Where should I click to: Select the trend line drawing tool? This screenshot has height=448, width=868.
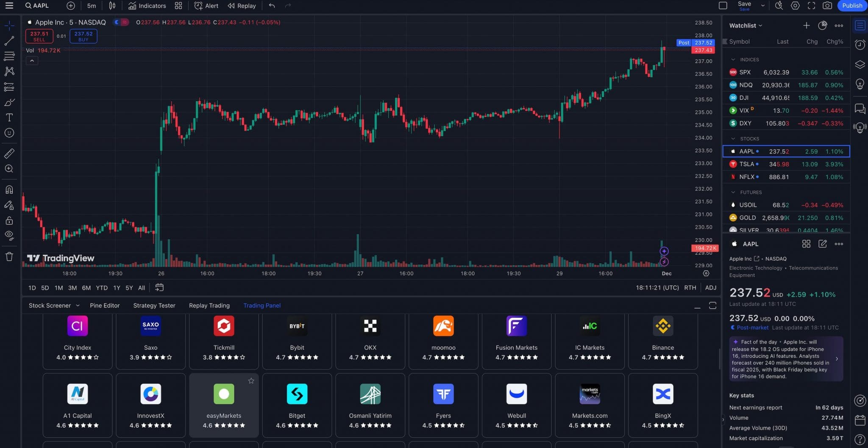(9, 41)
